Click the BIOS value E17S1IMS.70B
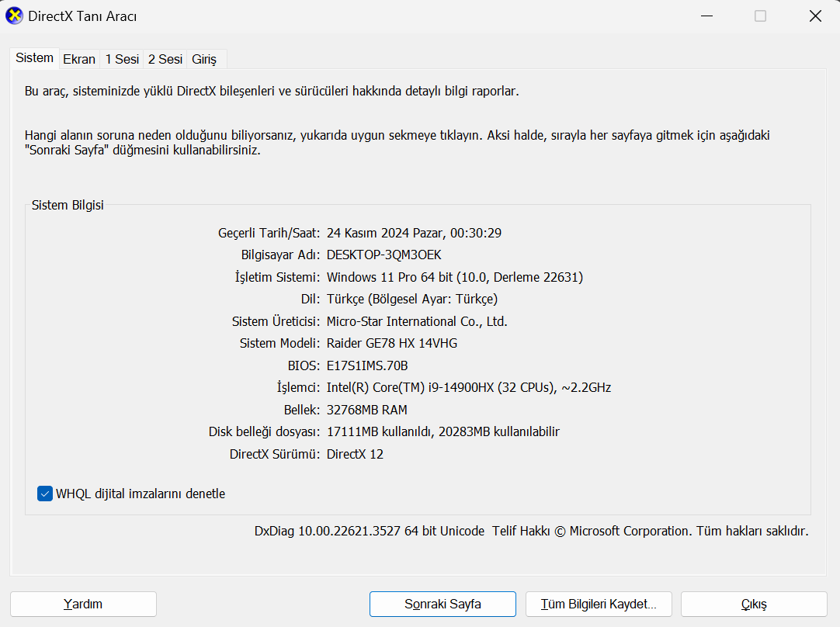The width and height of the screenshot is (840, 627). [367, 365]
